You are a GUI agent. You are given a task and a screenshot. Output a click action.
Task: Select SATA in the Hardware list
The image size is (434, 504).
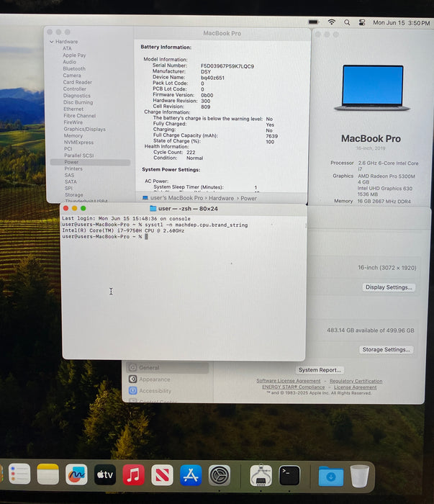(x=71, y=181)
